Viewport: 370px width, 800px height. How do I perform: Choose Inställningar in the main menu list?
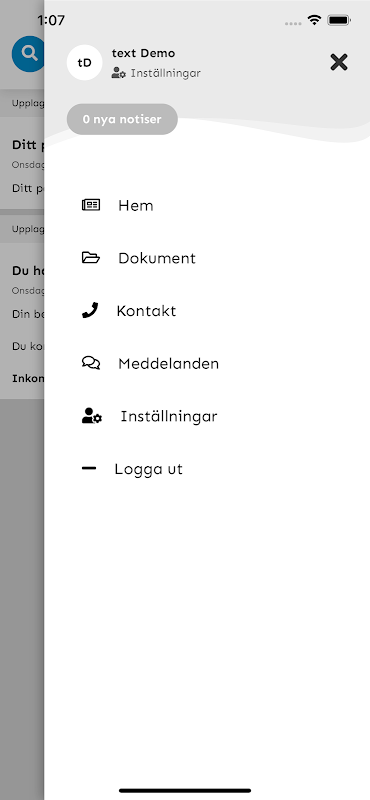169,416
